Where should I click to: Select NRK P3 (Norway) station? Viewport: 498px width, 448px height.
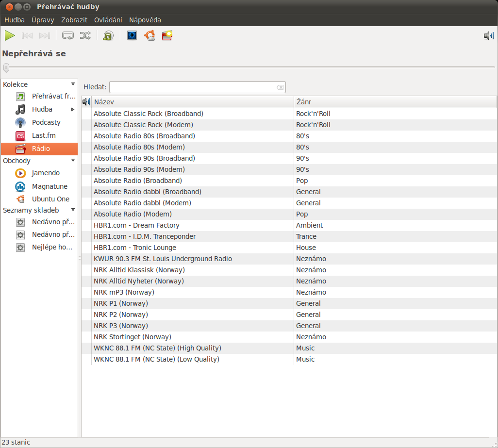point(289,326)
